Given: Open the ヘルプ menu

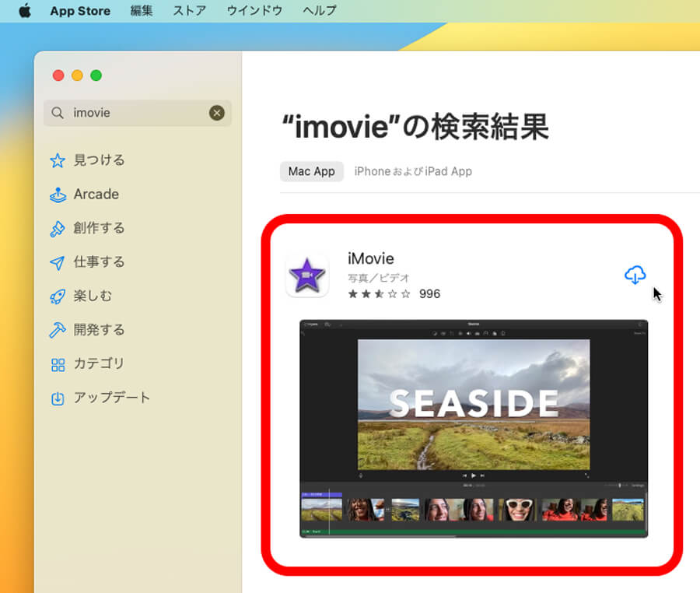Looking at the screenshot, I should 319,11.
